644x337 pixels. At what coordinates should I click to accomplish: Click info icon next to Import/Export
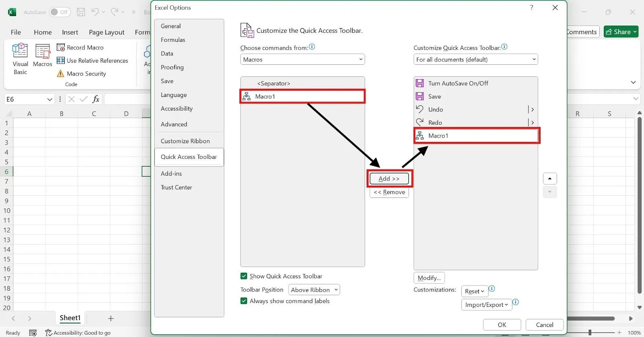pyautogui.click(x=516, y=302)
